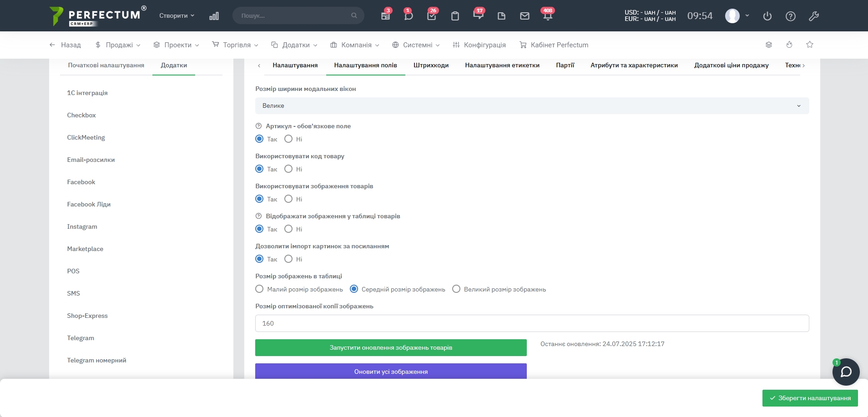
Task: Open bell notifications with 408 badge
Action: pos(548,16)
